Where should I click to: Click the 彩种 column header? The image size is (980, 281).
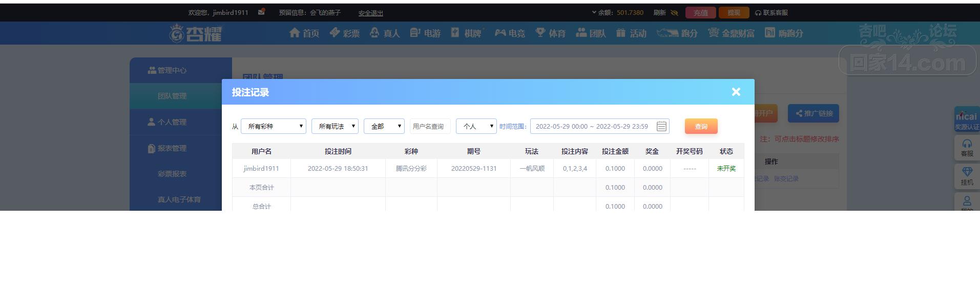point(411,151)
